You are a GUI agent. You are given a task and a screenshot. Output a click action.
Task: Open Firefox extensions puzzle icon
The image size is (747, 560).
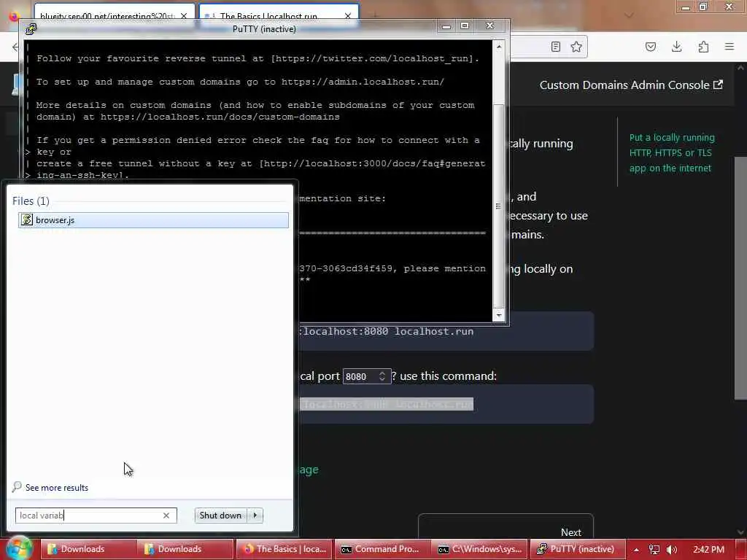click(703, 47)
